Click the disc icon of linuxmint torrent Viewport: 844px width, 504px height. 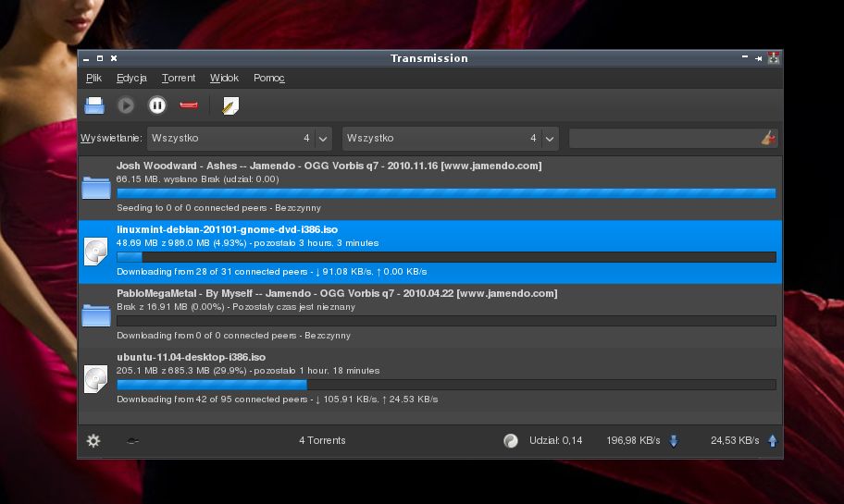click(x=96, y=252)
